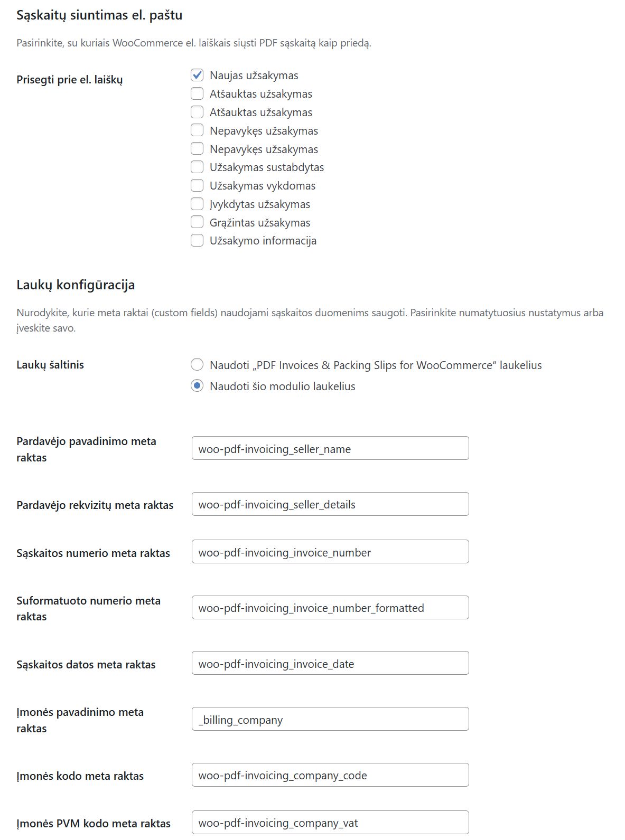Focus the Pardavėjo rekvizitų meta raktas input
625x840 pixels.
coord(330,504)
